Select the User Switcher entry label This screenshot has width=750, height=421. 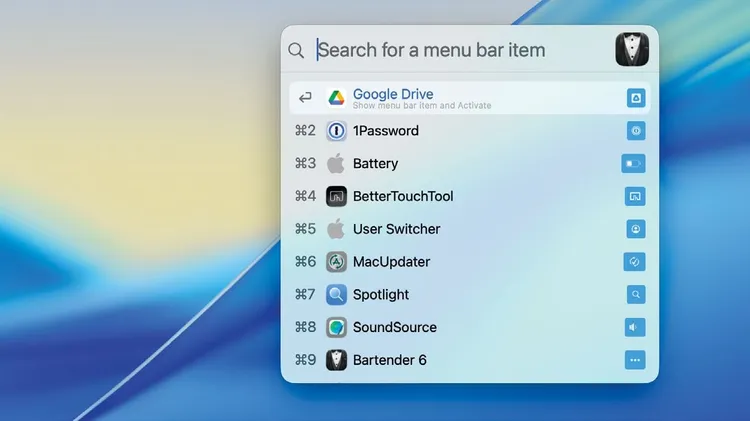coord(396,229)
